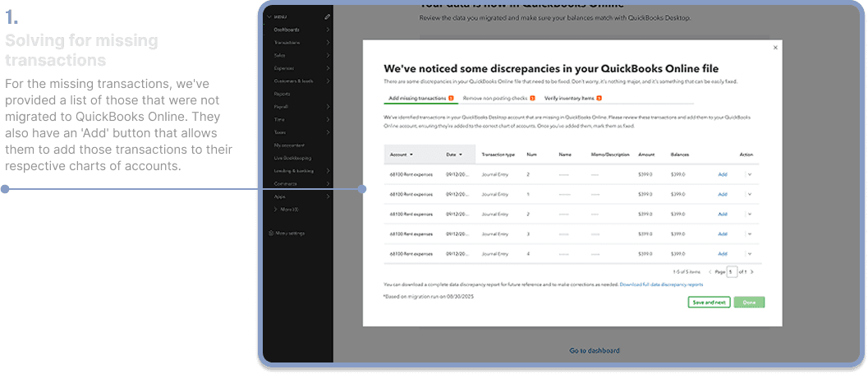Open Live Bookkeeping in the sidebar

point(292,158)
